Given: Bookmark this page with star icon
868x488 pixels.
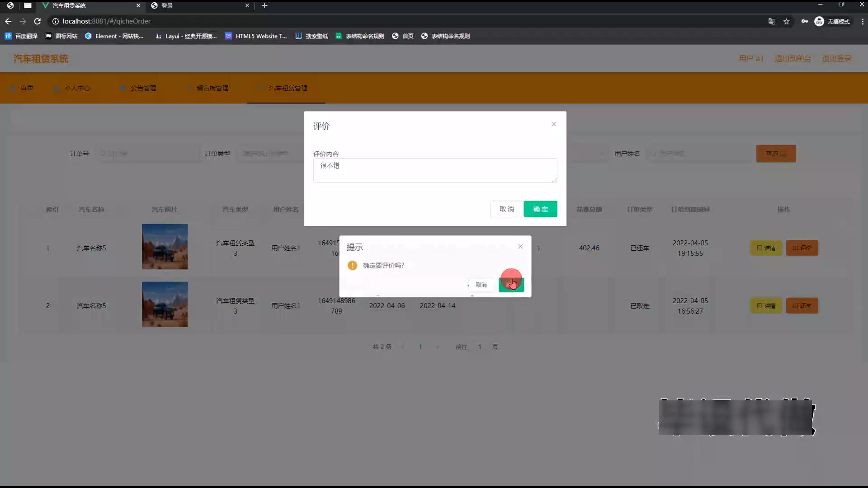Looking at the screenshot, I should [787, 21].
